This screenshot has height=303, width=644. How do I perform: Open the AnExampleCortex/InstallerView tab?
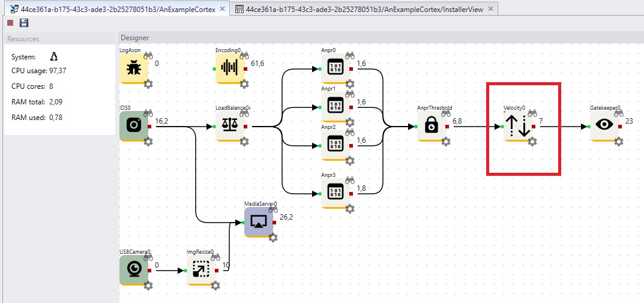tap(365, 9)
